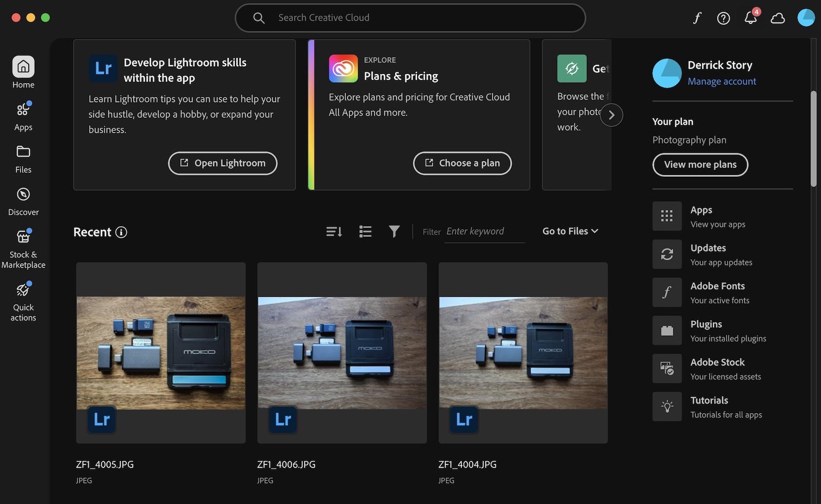This screenshot has width=821, height=504.
Task: Open Plugins, Your installed plugins
Action: click(x=722, y=330)
